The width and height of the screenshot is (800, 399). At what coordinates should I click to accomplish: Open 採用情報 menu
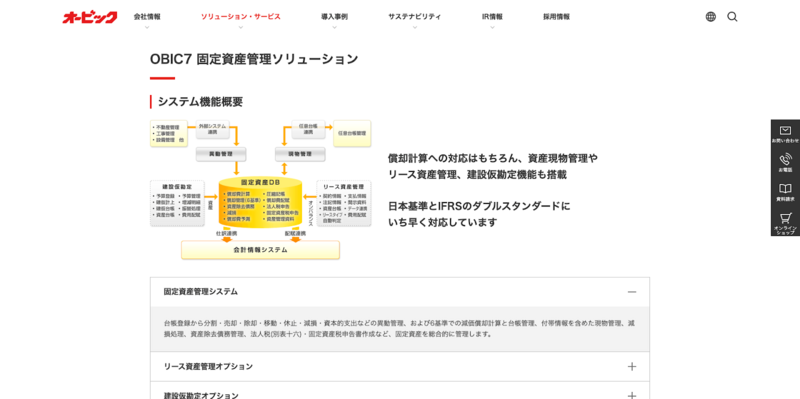556,16
